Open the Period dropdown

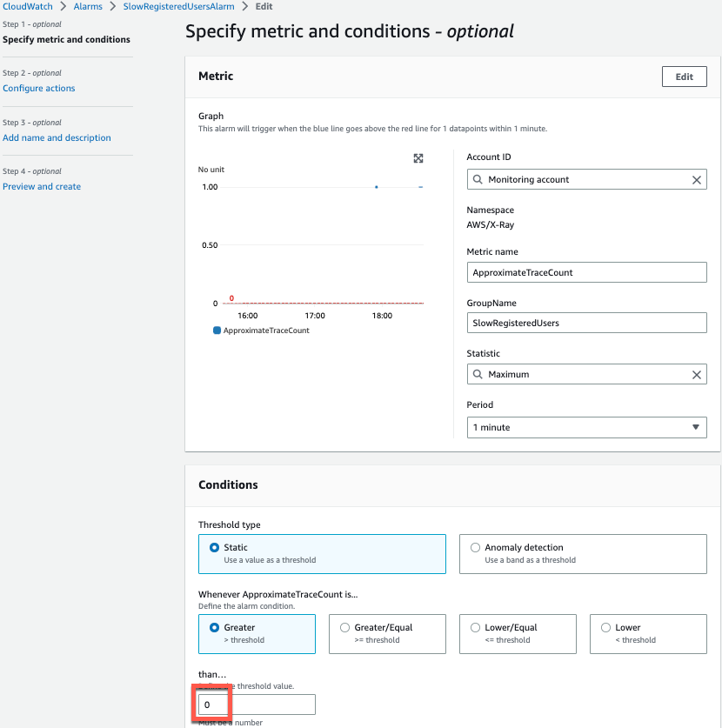[x=586, y=427]
